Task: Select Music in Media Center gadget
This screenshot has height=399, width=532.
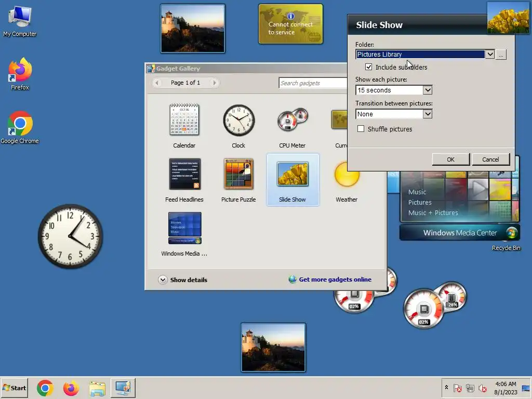Action: (417, 192)
